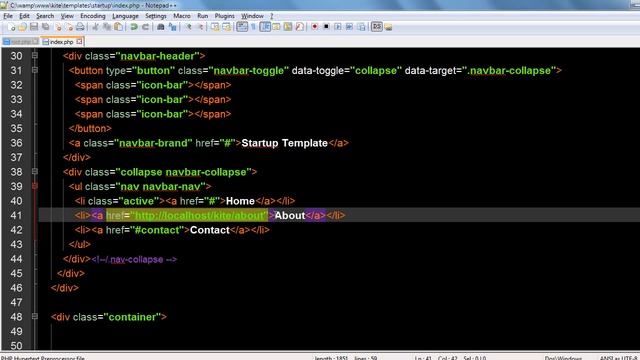Image resolution: width=640 pixels, height=360 pixels.
Task: Toggle the Indent Guide toolbar button
Action: pyautogui.click(x=265, y=27)
